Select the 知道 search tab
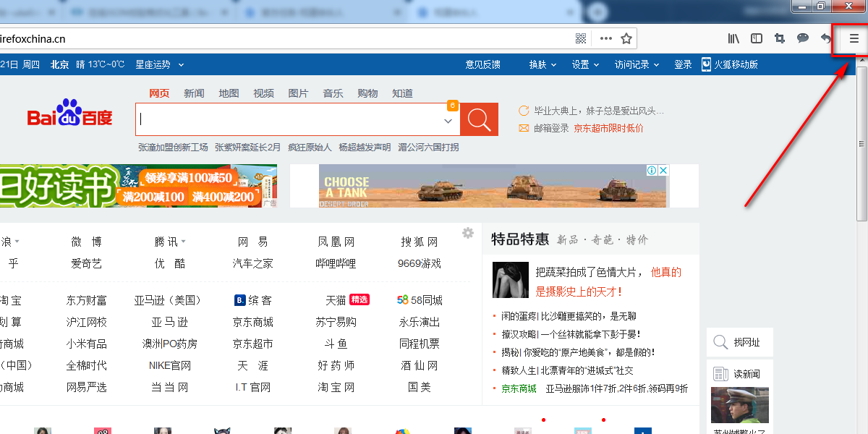The image size is (868, 434). (x=402, y=93)
